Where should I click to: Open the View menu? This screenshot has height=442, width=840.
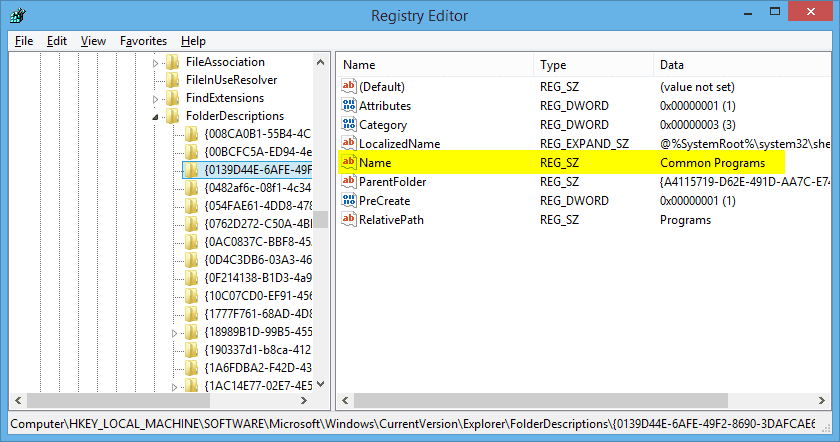[x=93, y=41]
